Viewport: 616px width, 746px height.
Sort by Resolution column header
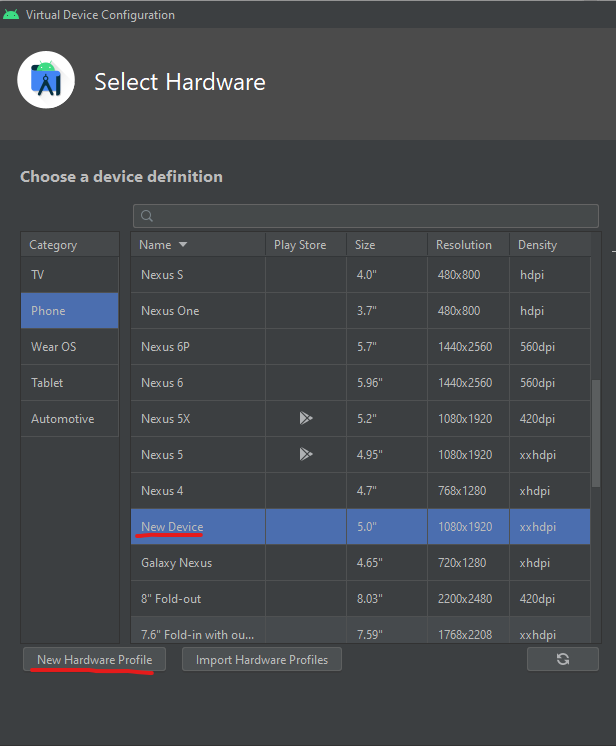click(469, 245)
